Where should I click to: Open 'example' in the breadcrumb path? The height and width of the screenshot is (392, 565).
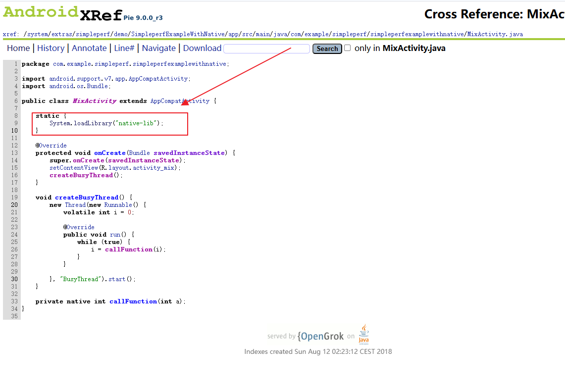click(x=317, y=34)
